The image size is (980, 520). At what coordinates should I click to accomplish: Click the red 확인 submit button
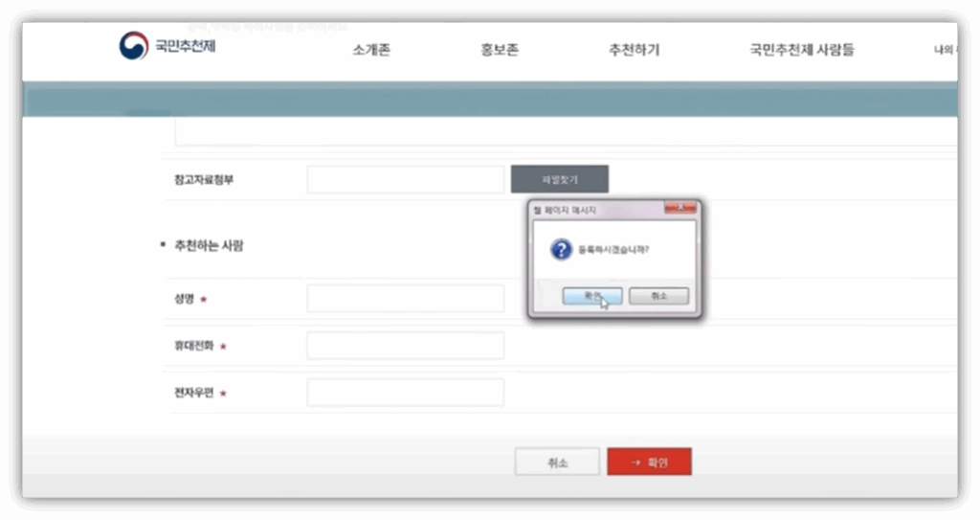(649, 462)
